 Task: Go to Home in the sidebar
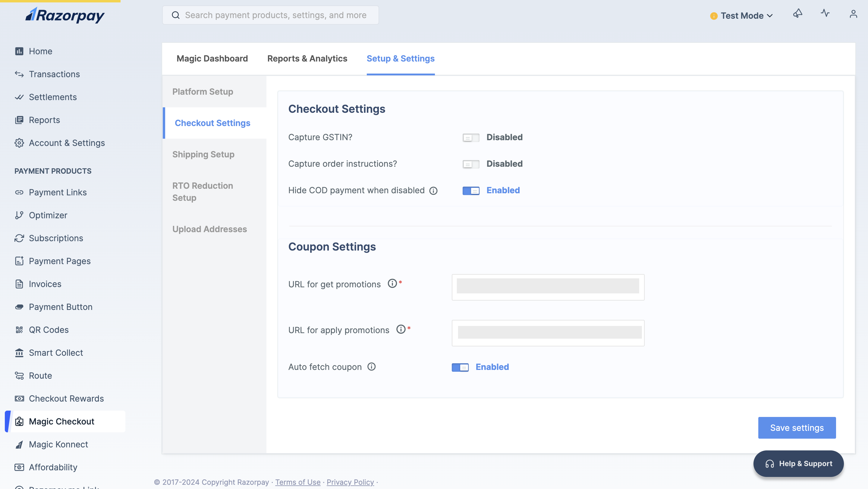pyautogui.click(x=65, y=51)
